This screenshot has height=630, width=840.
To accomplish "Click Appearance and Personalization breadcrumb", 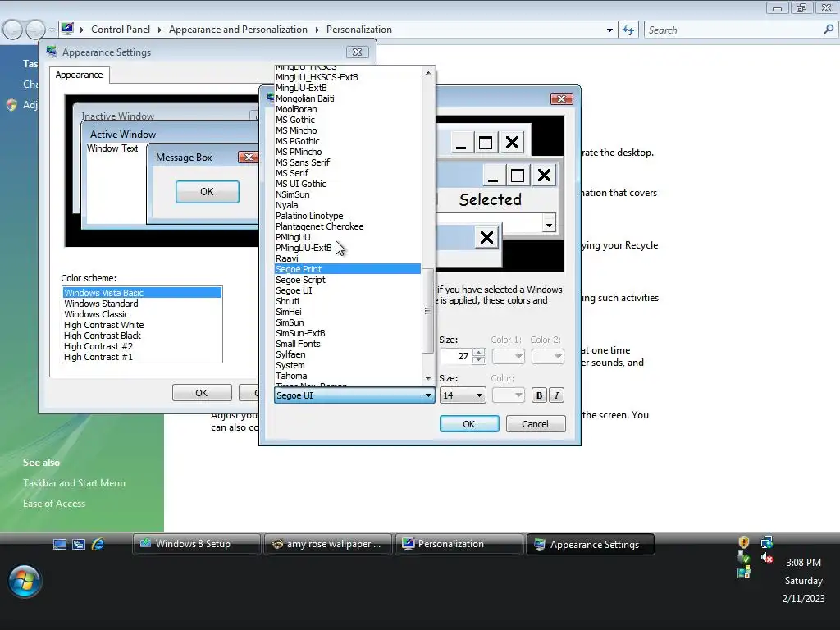I will [239, 30].
